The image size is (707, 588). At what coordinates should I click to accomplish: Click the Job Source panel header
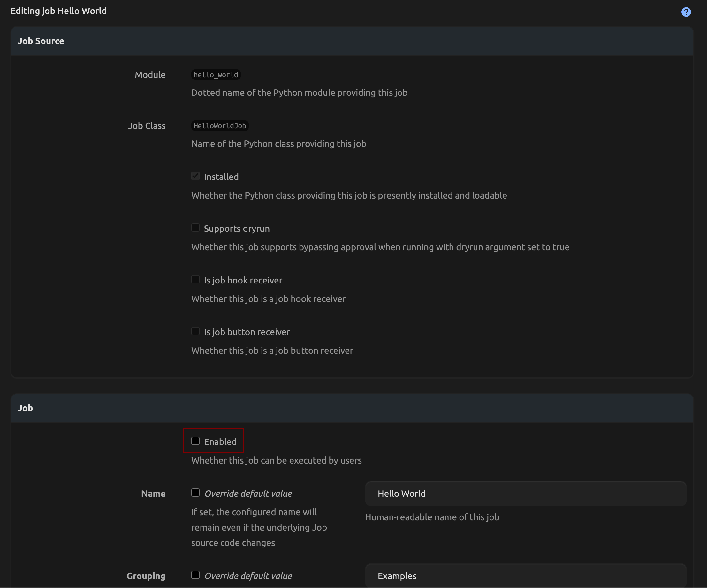click(x=41, y=41)
